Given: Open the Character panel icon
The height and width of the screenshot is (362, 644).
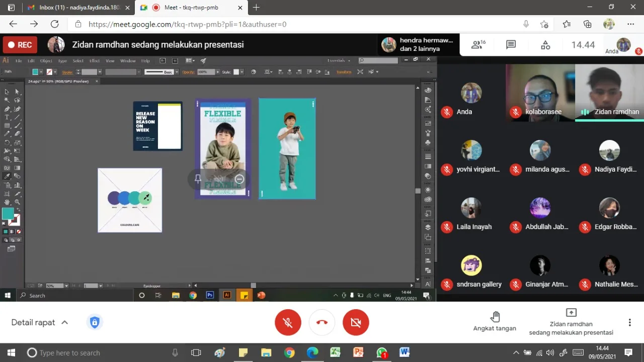Looking at the screenshot, I should click(428, 284).
